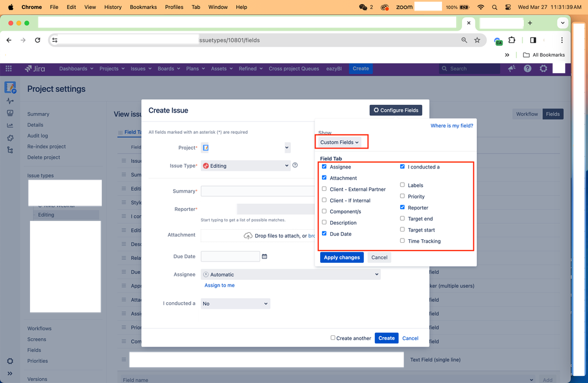Bookmark this page with star icon
The width and height of the screenshot is (588, 383).
click(477, 40)
